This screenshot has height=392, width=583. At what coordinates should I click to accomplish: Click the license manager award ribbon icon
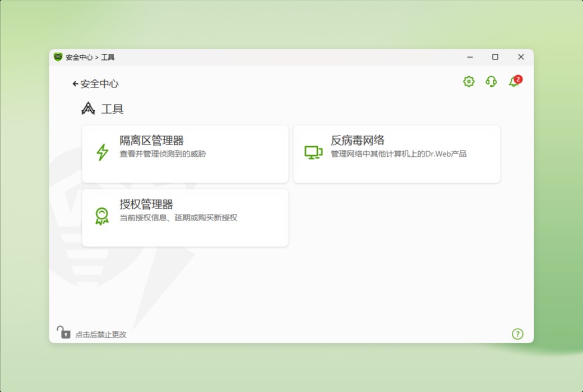tap(102, 216)
